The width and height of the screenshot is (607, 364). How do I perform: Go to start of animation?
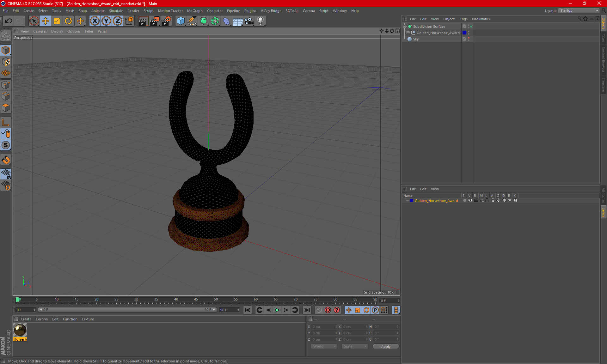click(247, 310)
